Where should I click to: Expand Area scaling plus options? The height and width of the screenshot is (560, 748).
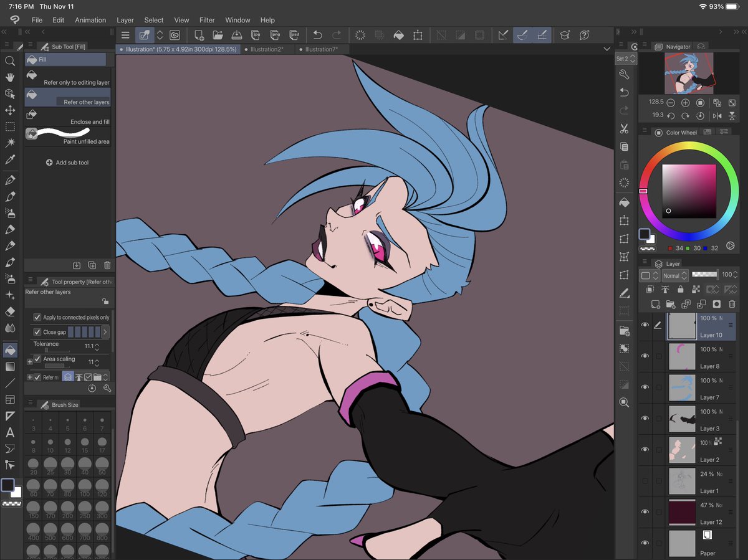[29, 362]
